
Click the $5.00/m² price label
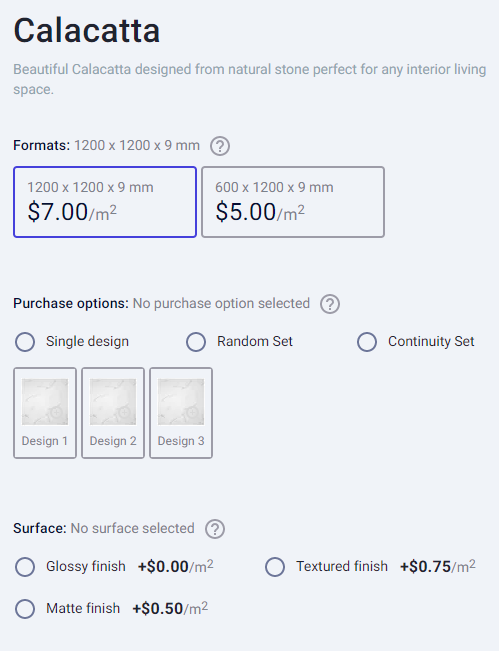click(x=260, y=212)
